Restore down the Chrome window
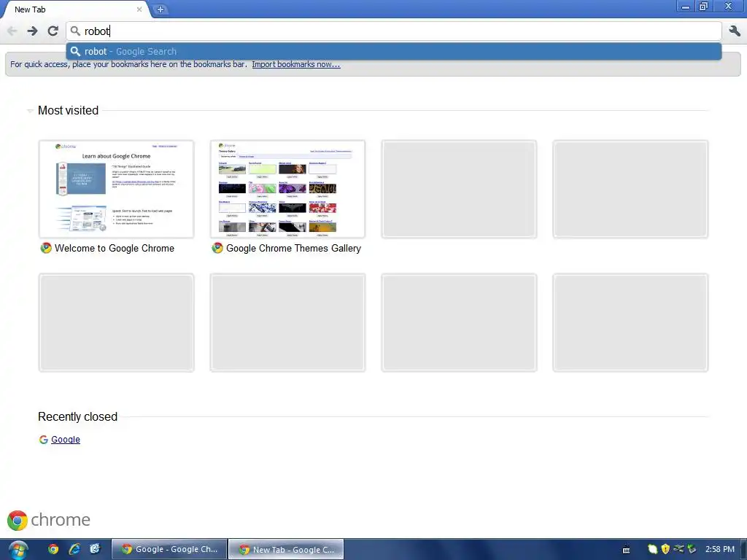747x560 pixels. coord(704,7)
